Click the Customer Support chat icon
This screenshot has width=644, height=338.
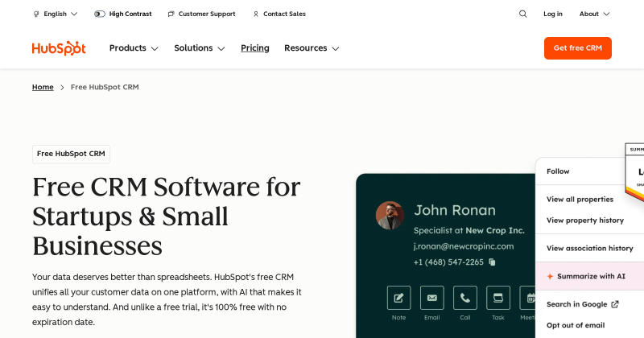(171, 14)
